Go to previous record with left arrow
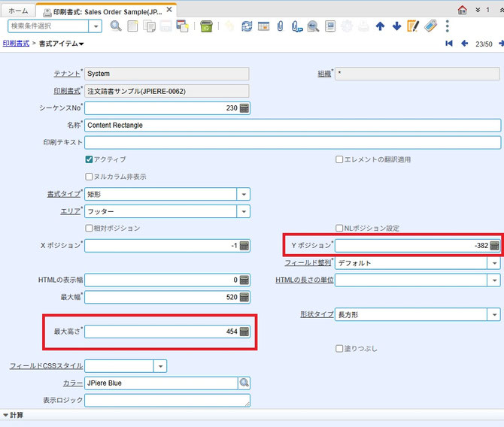504x427 pixels. tap(464, 44)
